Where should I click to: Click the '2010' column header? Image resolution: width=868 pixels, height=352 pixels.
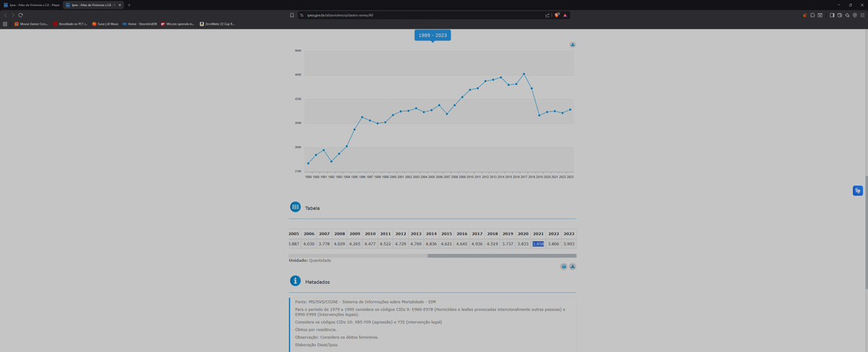370,234
